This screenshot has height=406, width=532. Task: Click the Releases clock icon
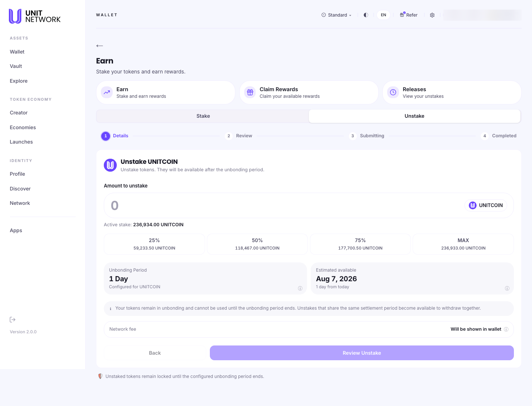pyautogui.click(x=393, y=92)
